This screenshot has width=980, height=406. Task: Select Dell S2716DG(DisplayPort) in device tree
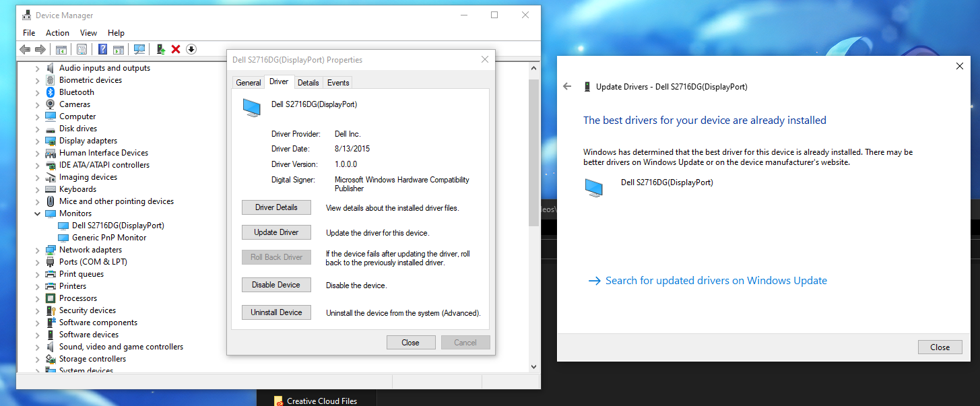point(118,226)
